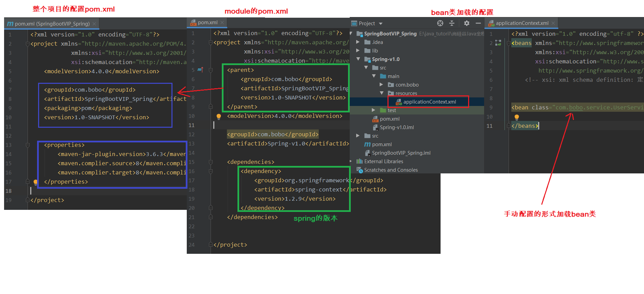Image resolution: width=644 pixels, height=294 pixels.
Task: Click the lightbulb in applicationContext.xml editor
Action: point(517,117)
